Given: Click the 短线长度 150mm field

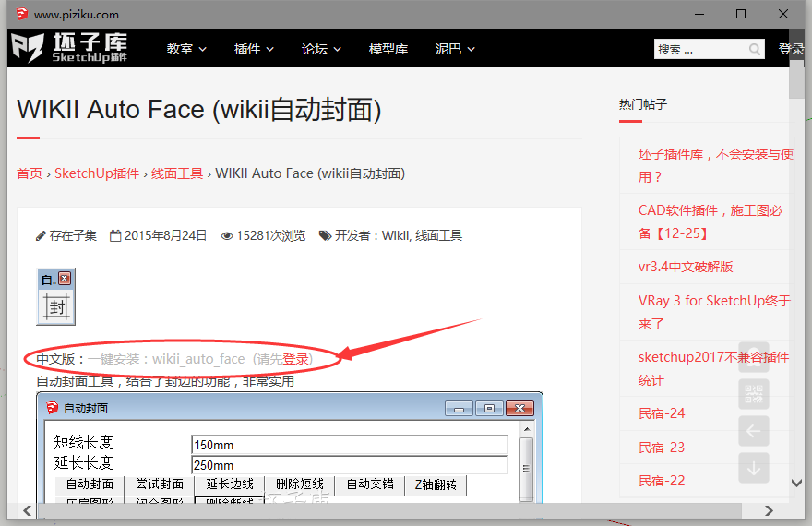Looking at the screenshot, I should pos(350,445).
